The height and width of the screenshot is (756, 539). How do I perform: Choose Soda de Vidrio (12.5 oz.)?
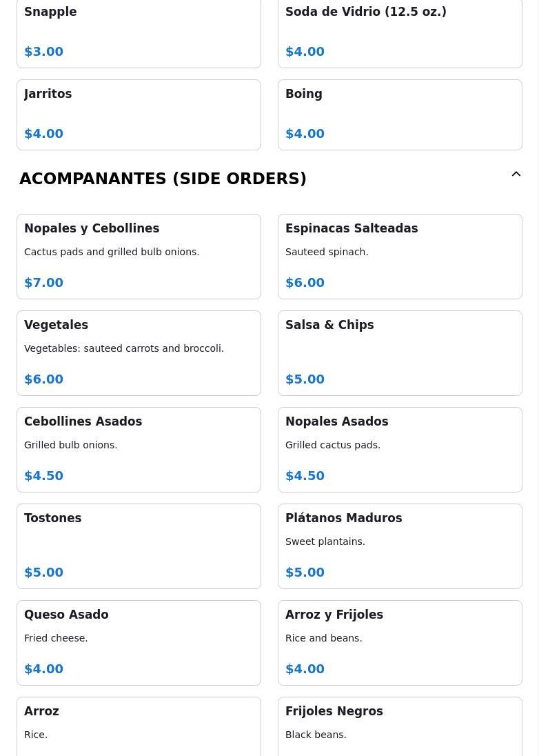400,32
